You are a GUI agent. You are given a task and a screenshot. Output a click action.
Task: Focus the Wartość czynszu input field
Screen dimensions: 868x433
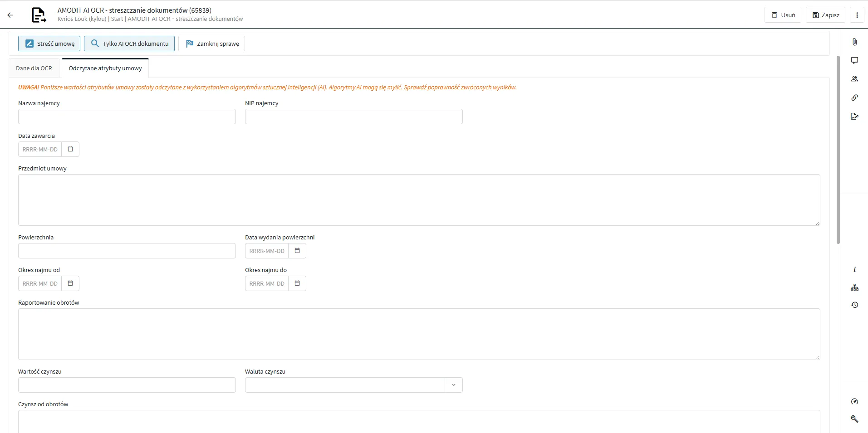pyautogui.click(x=127, y=385)
